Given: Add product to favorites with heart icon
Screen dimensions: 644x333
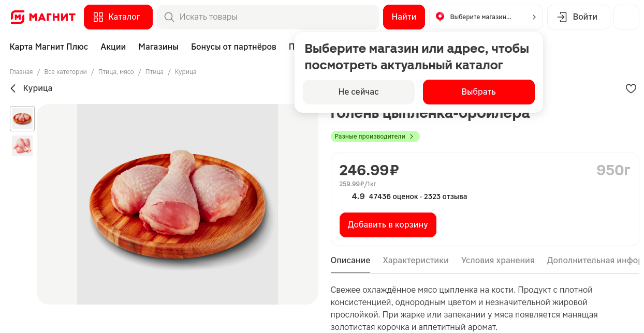Looking at the screenshot, I should click(631, 88).
